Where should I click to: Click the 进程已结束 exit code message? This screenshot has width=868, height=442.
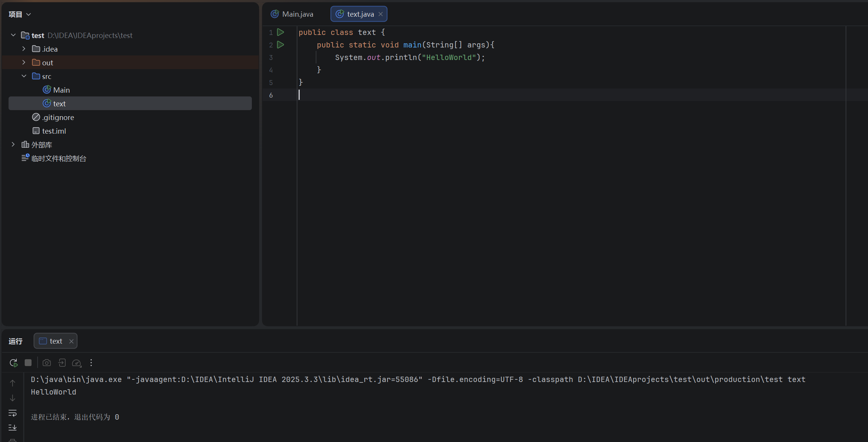pos(75,417)
